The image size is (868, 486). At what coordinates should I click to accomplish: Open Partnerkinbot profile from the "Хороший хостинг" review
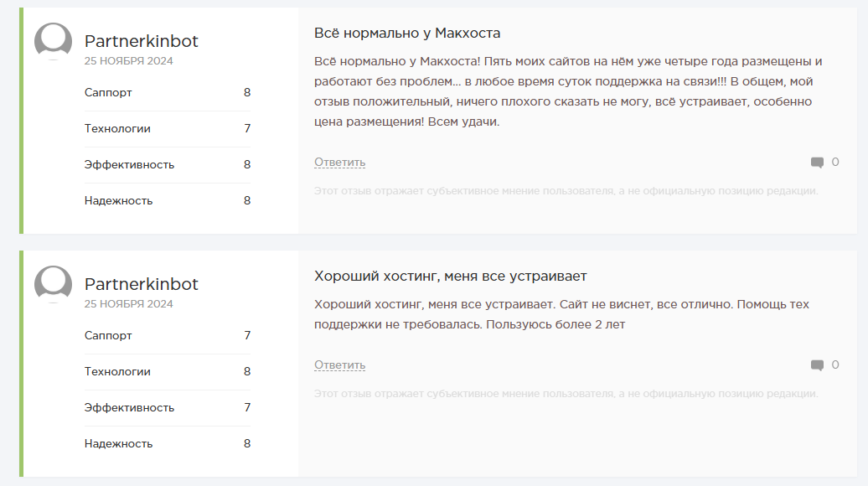[x=142, y=284]
